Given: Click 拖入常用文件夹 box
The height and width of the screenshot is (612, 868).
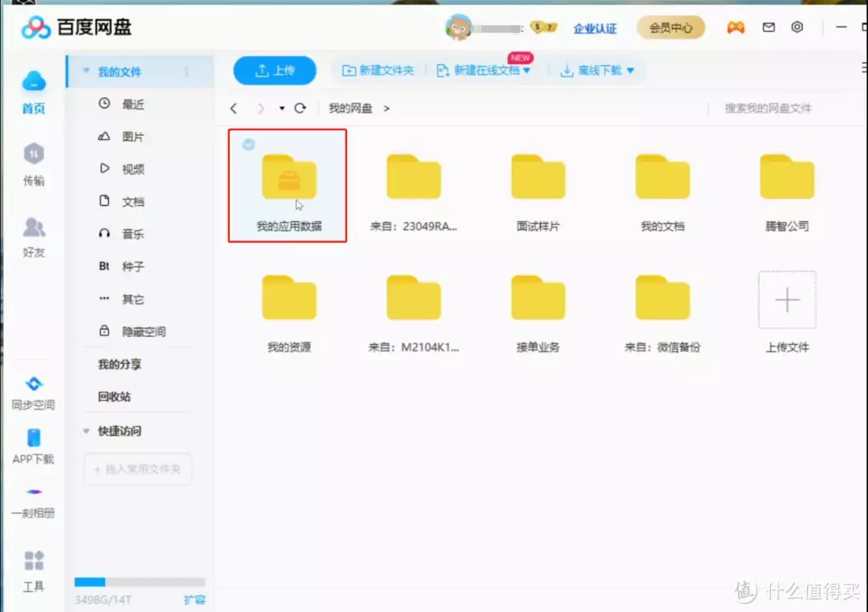Looking at the screenshot, I should tap(138, 470).
